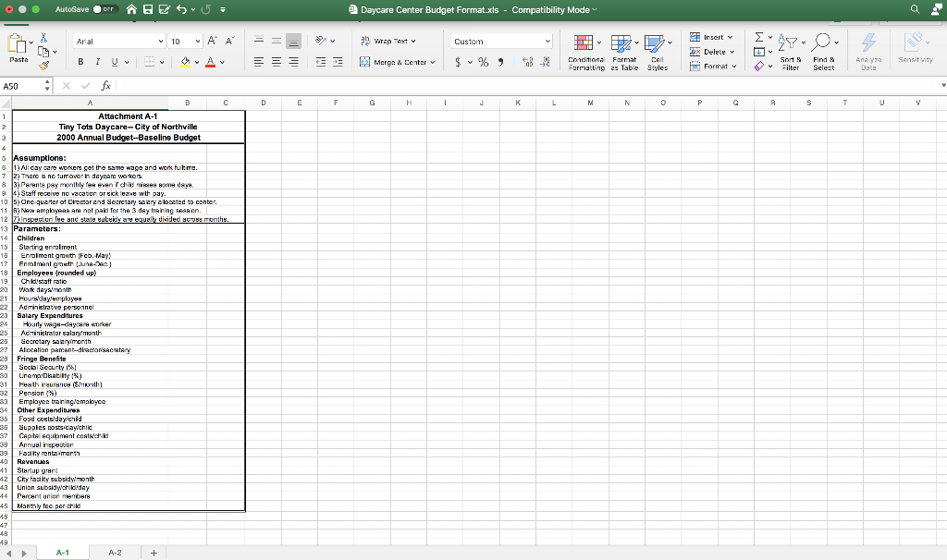Click the Find & Select button
The height and width of the screenshot is (560, 947).
[x=823, y=52]
